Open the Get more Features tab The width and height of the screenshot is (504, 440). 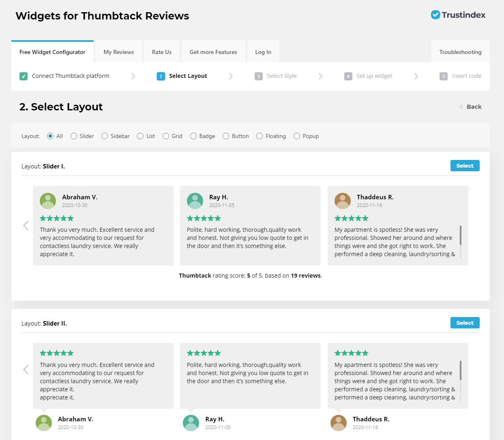click(x=213, y=52)
